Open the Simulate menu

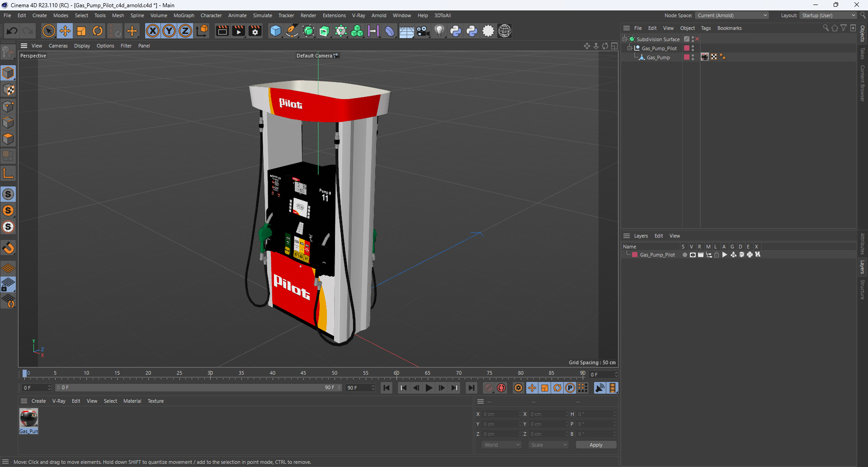pyautogui.click(x=262, y=15)
